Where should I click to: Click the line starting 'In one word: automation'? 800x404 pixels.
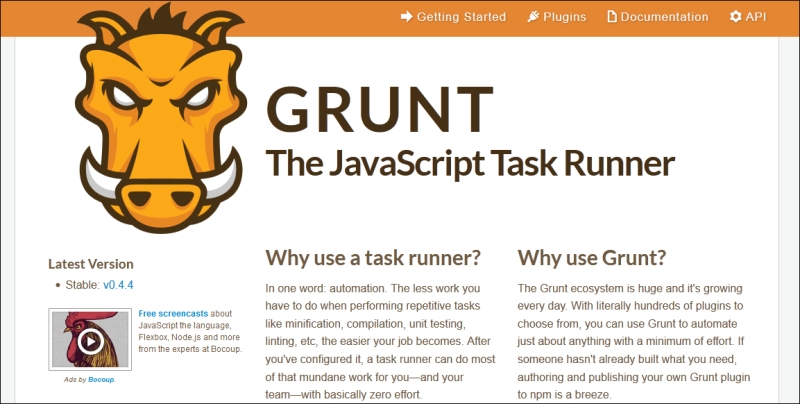coord(372,288)
